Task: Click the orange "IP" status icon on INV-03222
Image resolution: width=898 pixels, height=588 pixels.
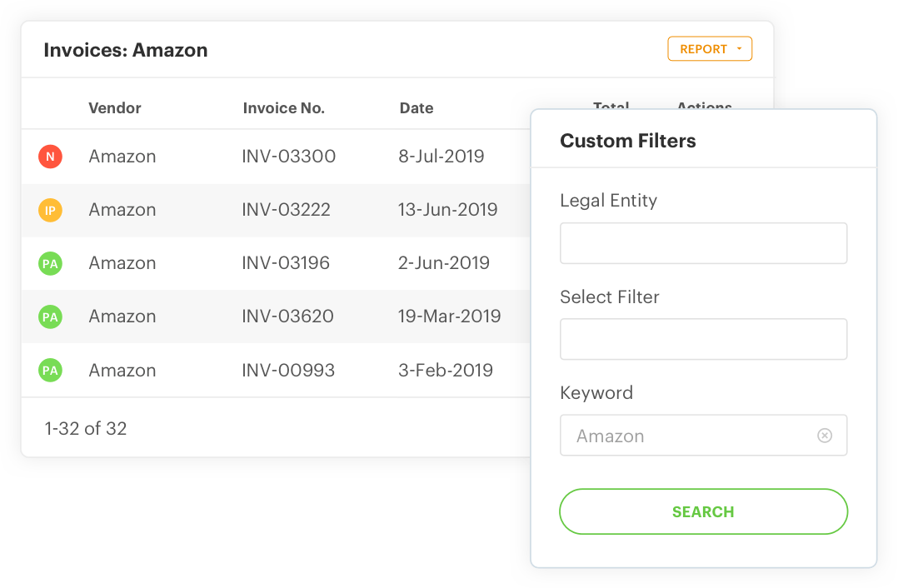Action: (50, 210)
